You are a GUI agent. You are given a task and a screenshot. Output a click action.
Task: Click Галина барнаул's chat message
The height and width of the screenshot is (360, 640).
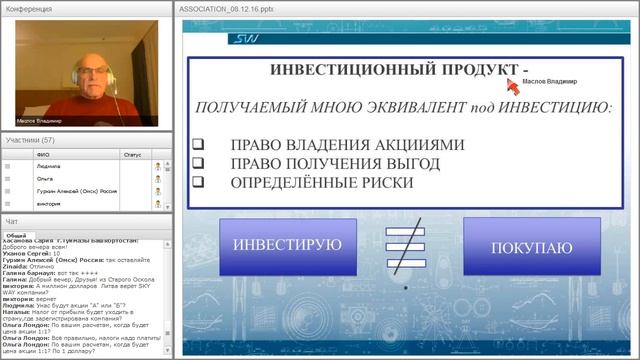[x=50, y=273]
